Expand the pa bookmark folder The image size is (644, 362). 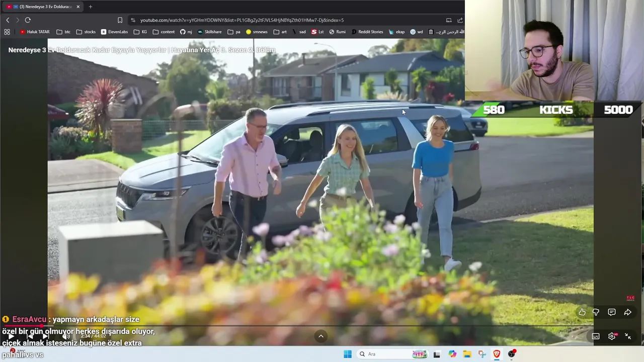pyautogui.click(x=234, y=32)
